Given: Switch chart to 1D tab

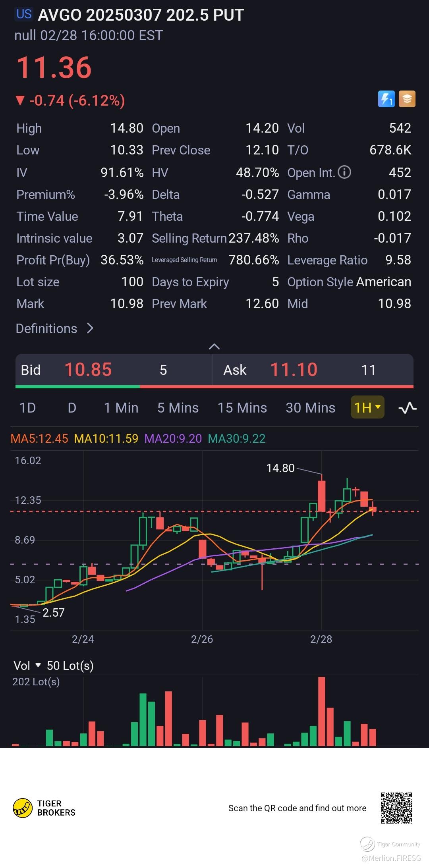Looking at the screenshot, I should pos(27,408).
